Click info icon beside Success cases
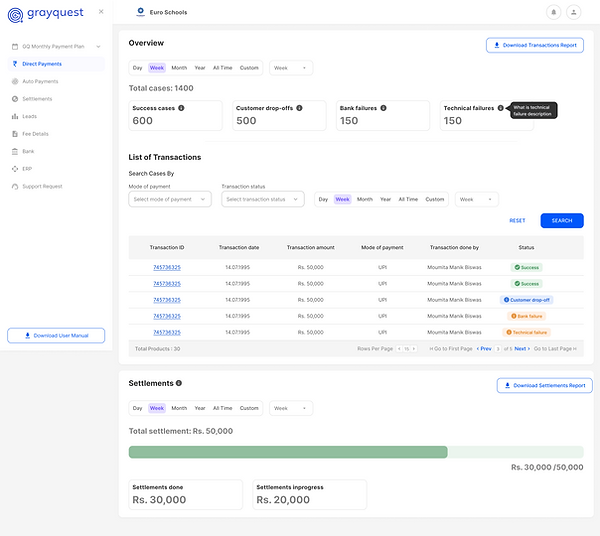Image resolution: width=600 pixels, height=536 pixels. click(181, 108)
